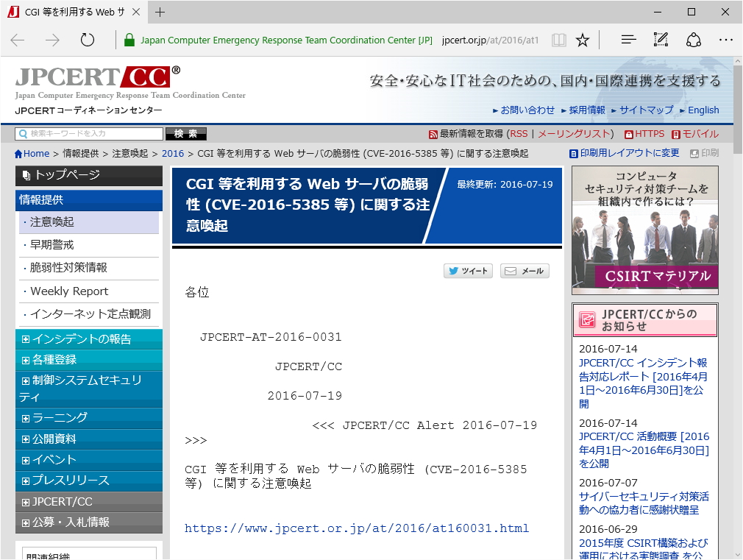Switch the site language to English
Image resolution: width=743 pixels, height=560 pixels.
click(703, 110)
